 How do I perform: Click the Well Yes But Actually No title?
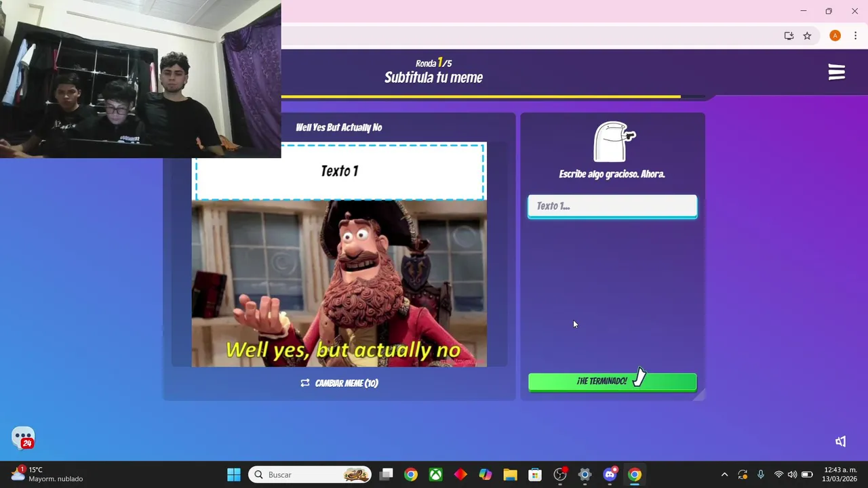[339, 127]
